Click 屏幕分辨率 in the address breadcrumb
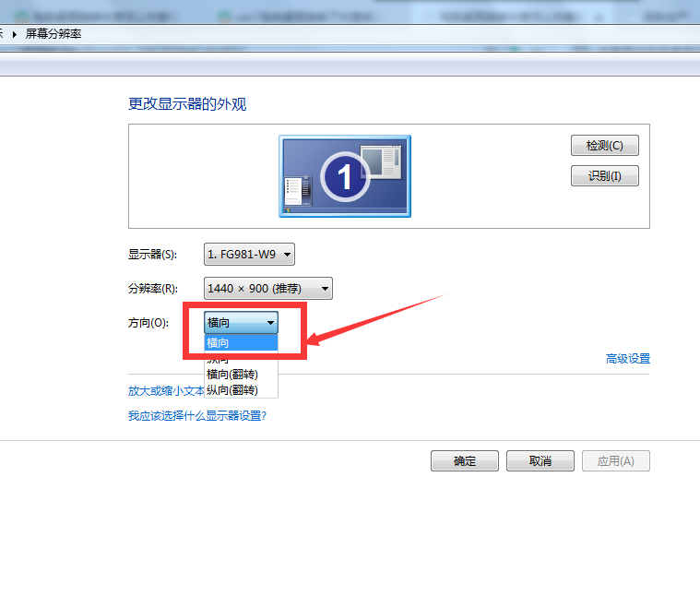The image size is (700, 596). click(53, 34)
